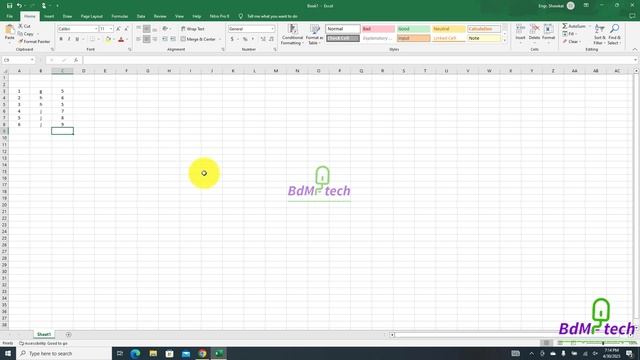Expand the cell styles gallery
This screenshot has height=360, width=640.
coord(504,41)
